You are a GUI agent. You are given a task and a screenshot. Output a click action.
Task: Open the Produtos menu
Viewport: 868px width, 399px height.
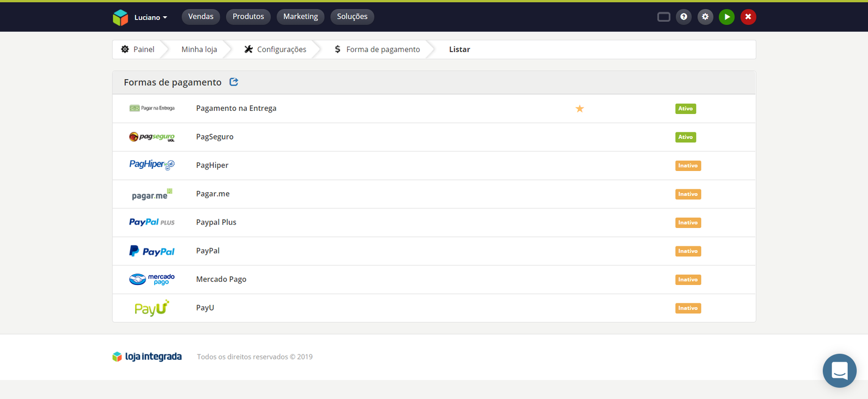(x=248, y=17)
